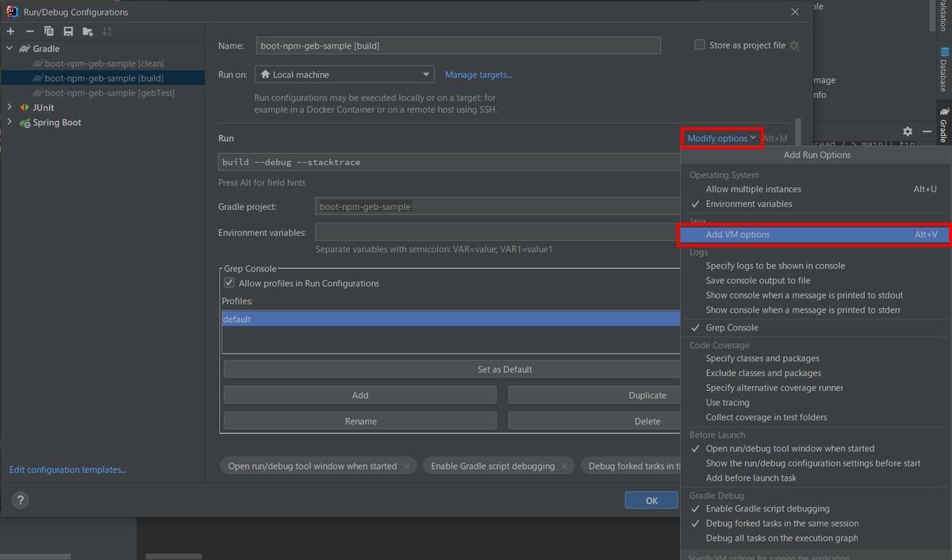The width and height of the screenshot is (952, 560).
Task: Click the JUnit icon in the tree
Action: pyautogui.click(x=25, y=107)
